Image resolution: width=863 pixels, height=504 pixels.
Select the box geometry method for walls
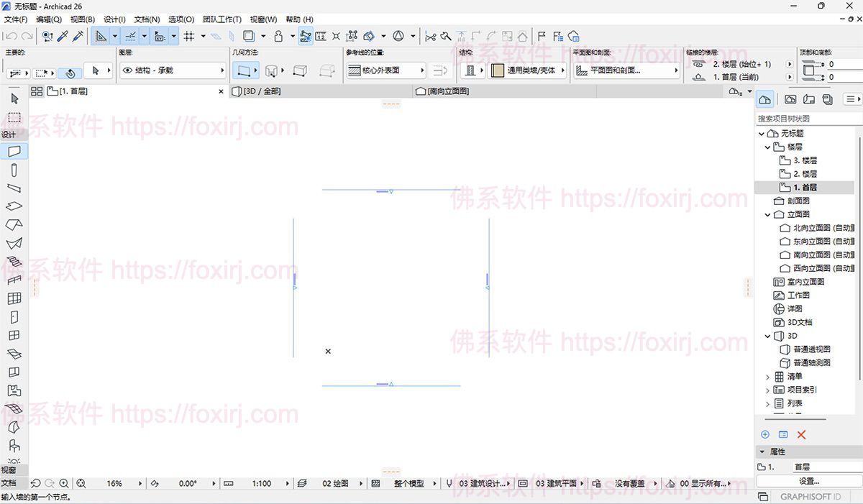click(301, 70)
